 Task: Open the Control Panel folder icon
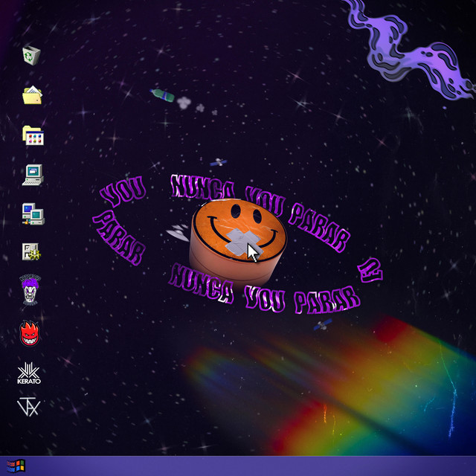(x=33, y=135)
